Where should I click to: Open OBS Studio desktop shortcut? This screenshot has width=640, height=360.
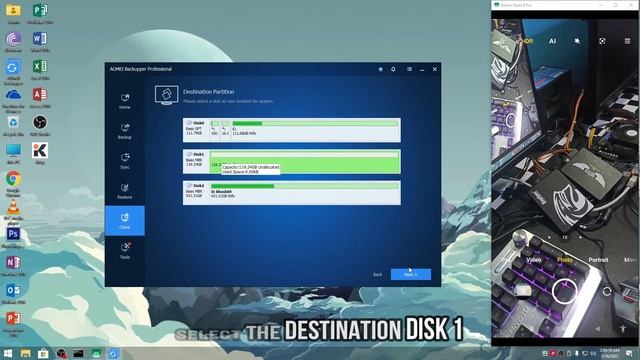[x=40, y=125]
